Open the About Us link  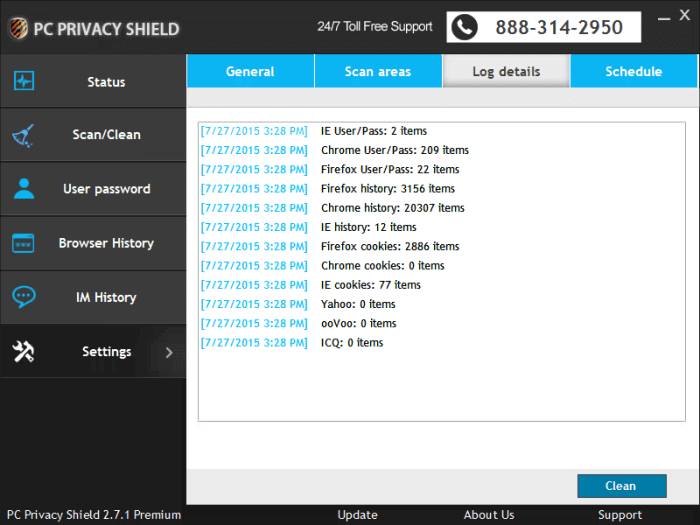(x=489, y=515)
